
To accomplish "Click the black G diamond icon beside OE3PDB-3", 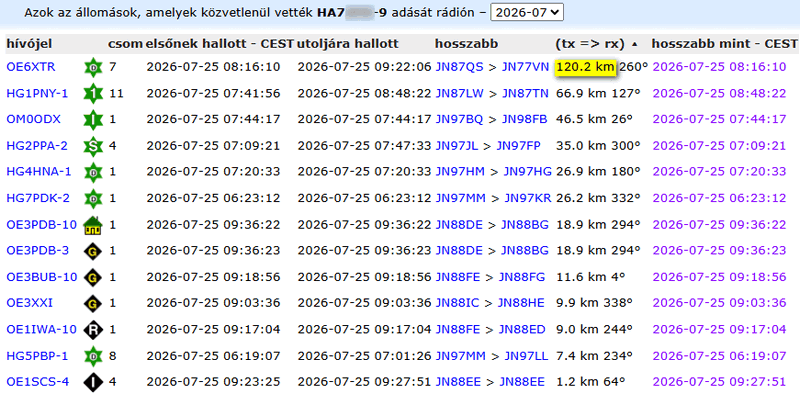I will point(93,251).
